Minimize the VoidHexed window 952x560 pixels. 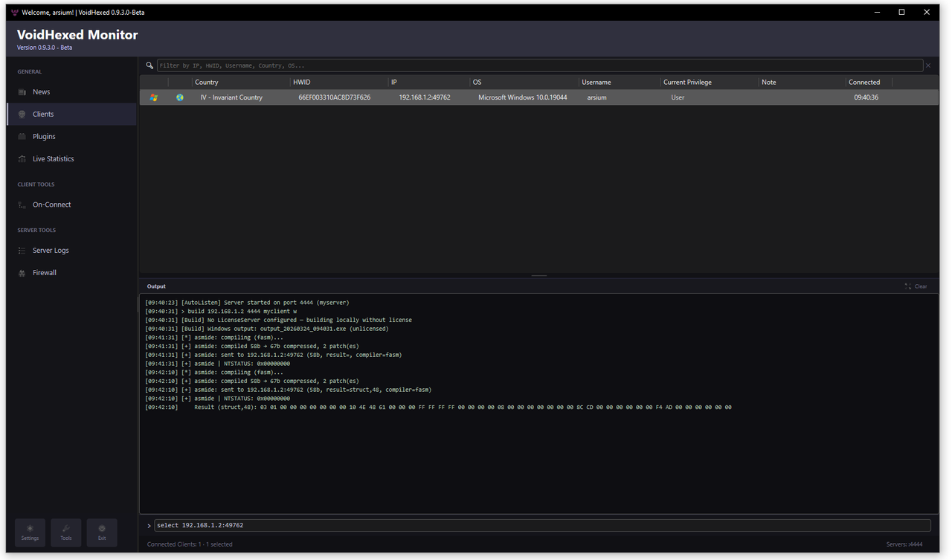click(x=876, y=13)
